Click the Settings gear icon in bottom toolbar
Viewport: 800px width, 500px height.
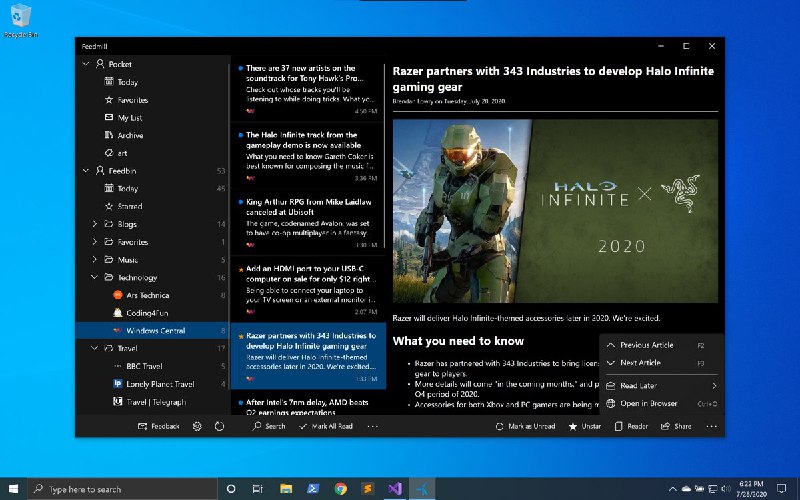click(x=197, y=426)
